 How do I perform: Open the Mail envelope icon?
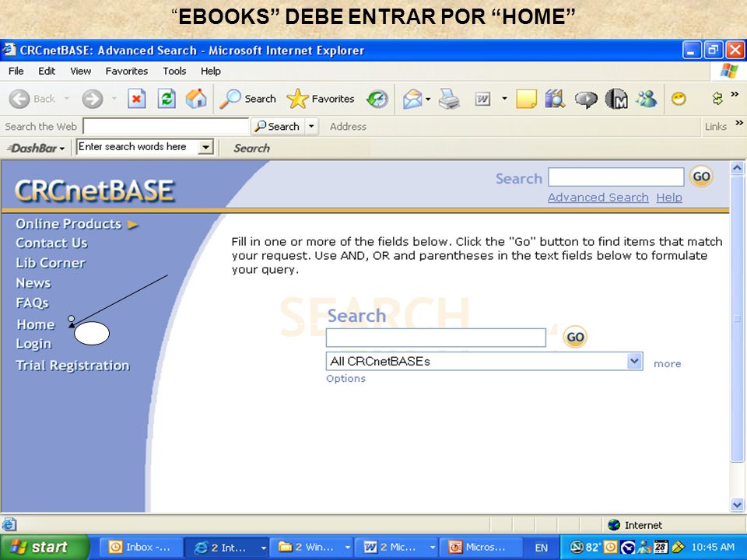[x=412, y=99]
